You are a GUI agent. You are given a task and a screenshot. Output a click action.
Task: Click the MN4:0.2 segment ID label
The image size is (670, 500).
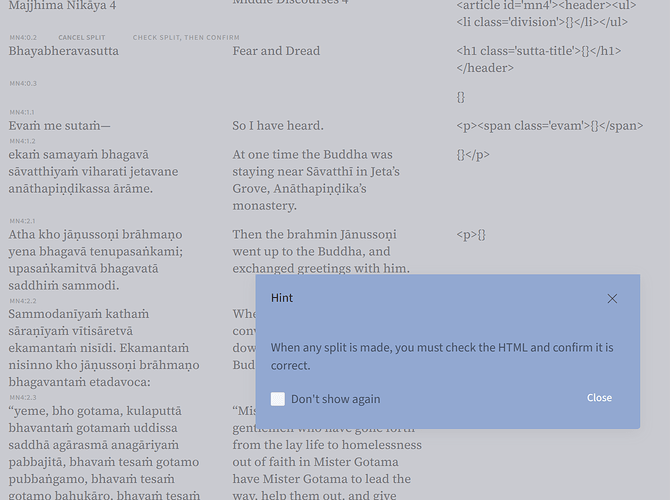[x=23, y=37]
